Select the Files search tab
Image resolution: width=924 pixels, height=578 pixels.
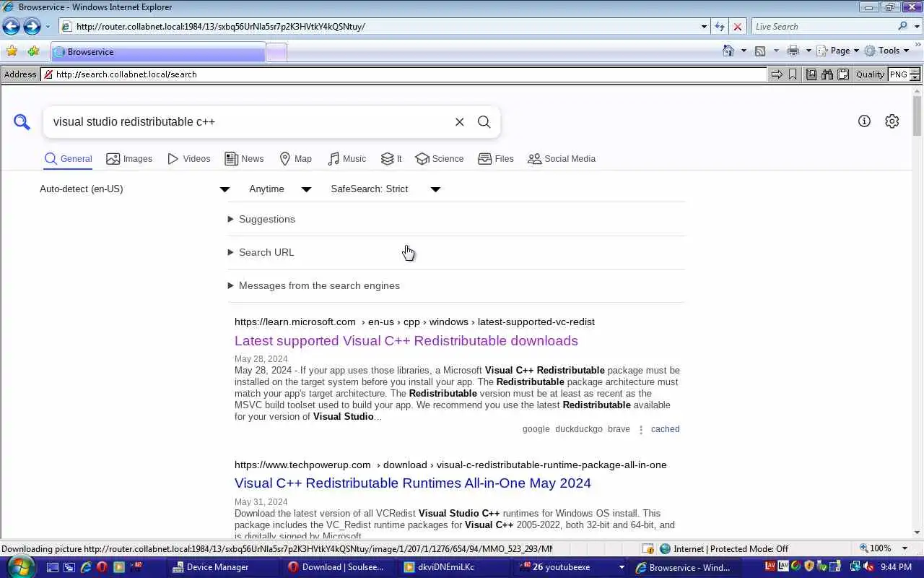[x=496, y=159]
